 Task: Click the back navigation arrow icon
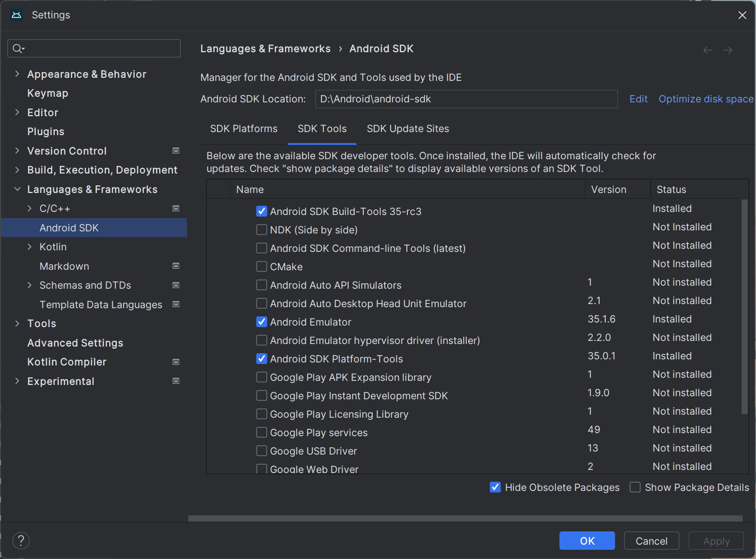[x=708, y=50]
